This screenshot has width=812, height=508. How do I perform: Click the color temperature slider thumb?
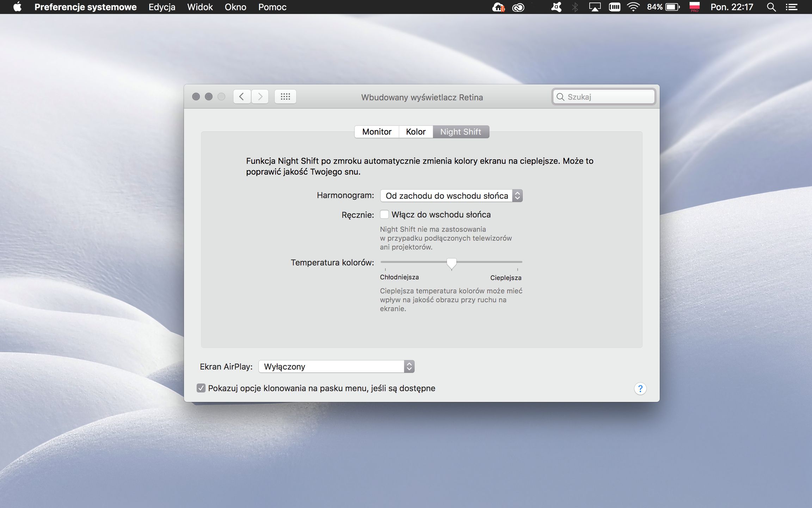pos(451,263)
